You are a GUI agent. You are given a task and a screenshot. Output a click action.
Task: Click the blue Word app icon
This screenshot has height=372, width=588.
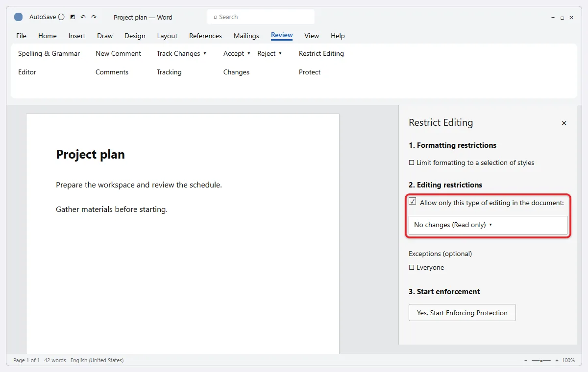click(18, 17)
